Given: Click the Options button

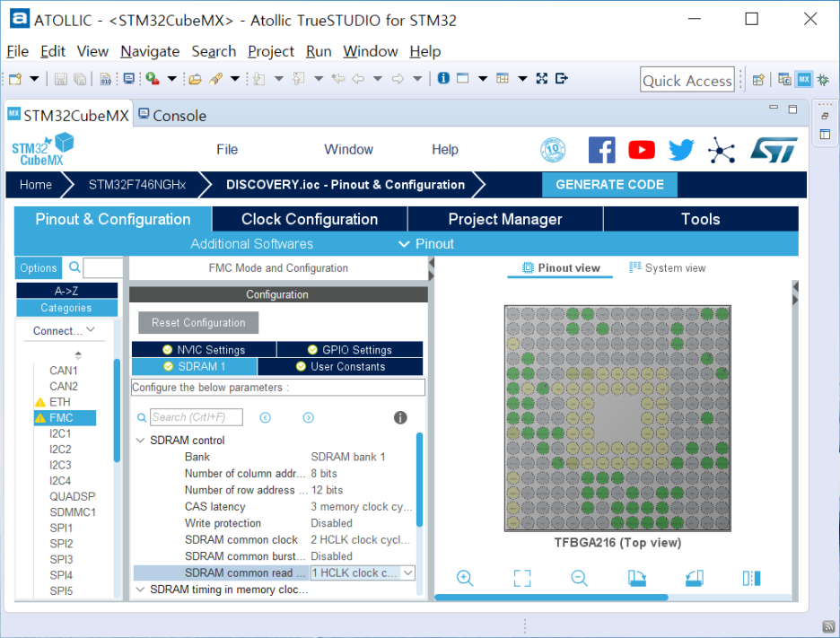Looking at the screenshot, I should click(39, 267).
